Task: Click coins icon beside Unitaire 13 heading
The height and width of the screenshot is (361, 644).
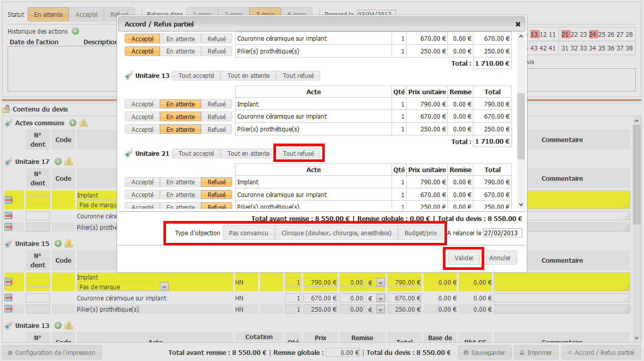Action: [68, 325]
